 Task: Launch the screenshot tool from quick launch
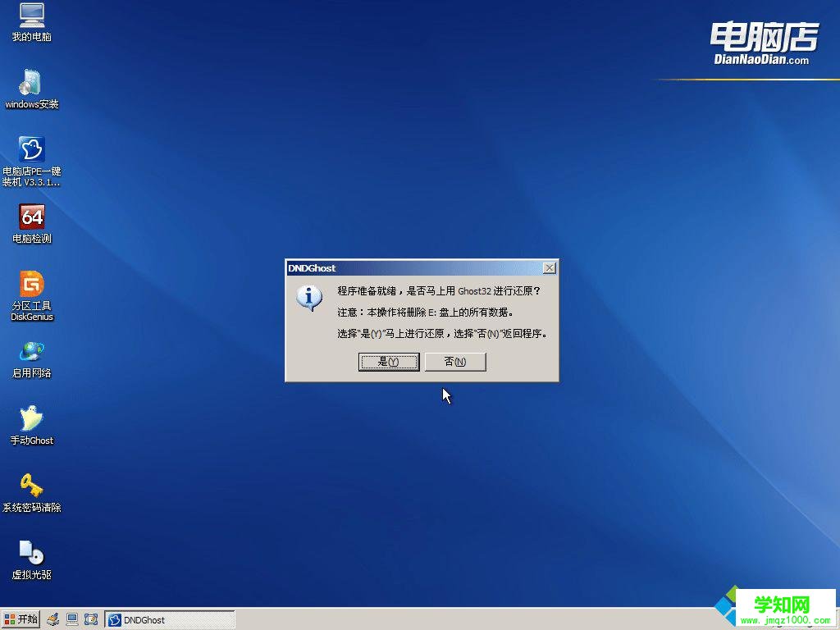(90, 619)
